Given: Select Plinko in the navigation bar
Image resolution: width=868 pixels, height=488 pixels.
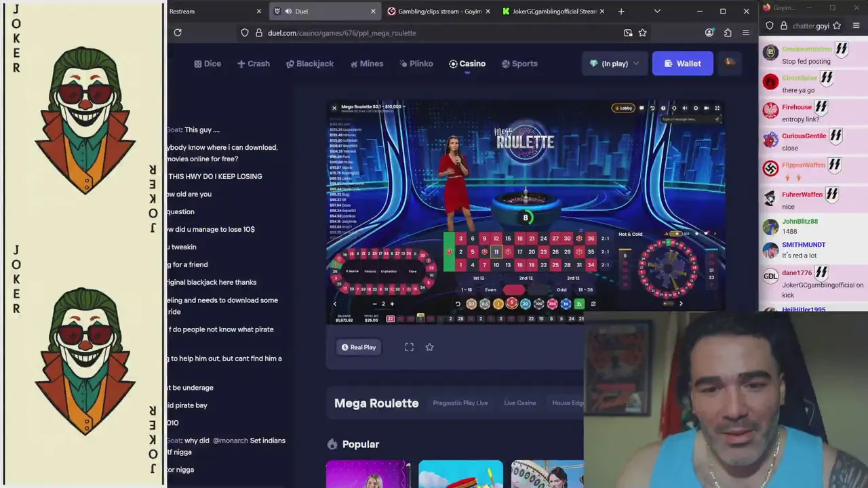Looking at the screenshot, I should tap(416, 64).
